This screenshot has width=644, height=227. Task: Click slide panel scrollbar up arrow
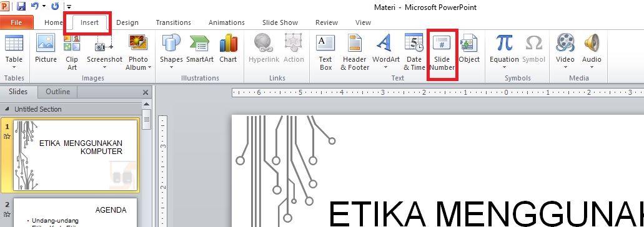tap(147, 105)
